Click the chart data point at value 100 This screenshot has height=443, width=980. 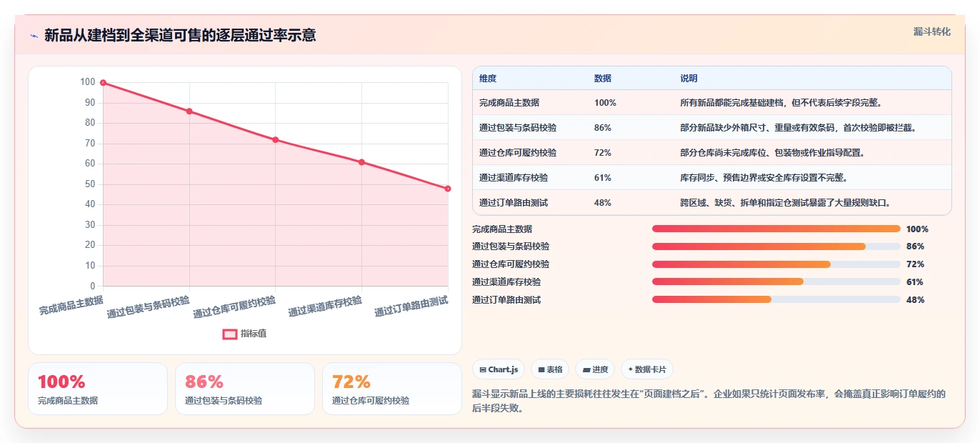[103, 83]
